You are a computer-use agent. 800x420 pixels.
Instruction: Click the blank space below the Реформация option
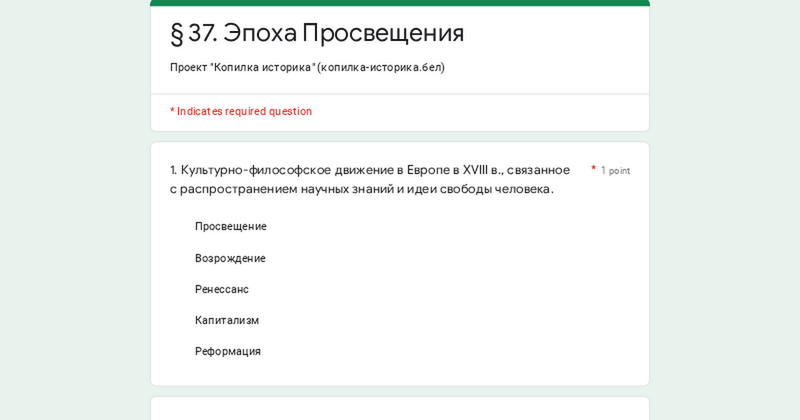[400, 373]
